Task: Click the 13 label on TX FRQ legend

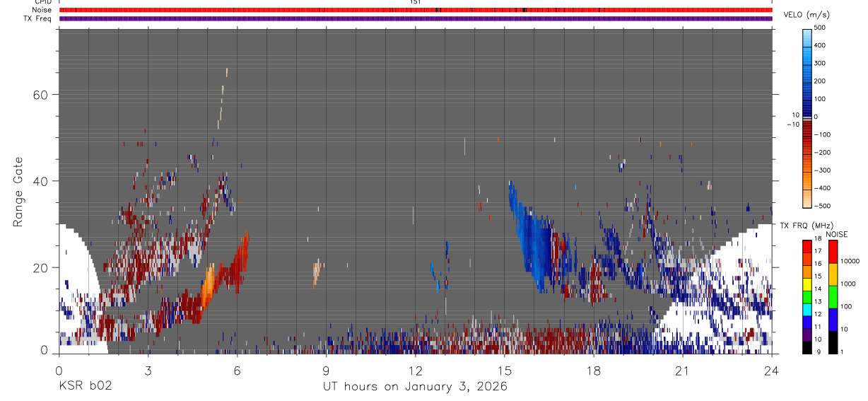Action: 818,301
